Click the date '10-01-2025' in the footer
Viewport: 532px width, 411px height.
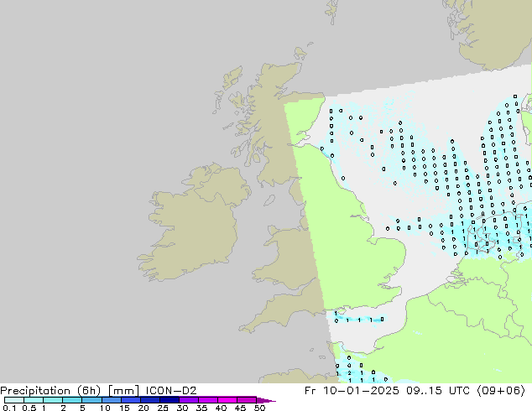tap(361, 391)
